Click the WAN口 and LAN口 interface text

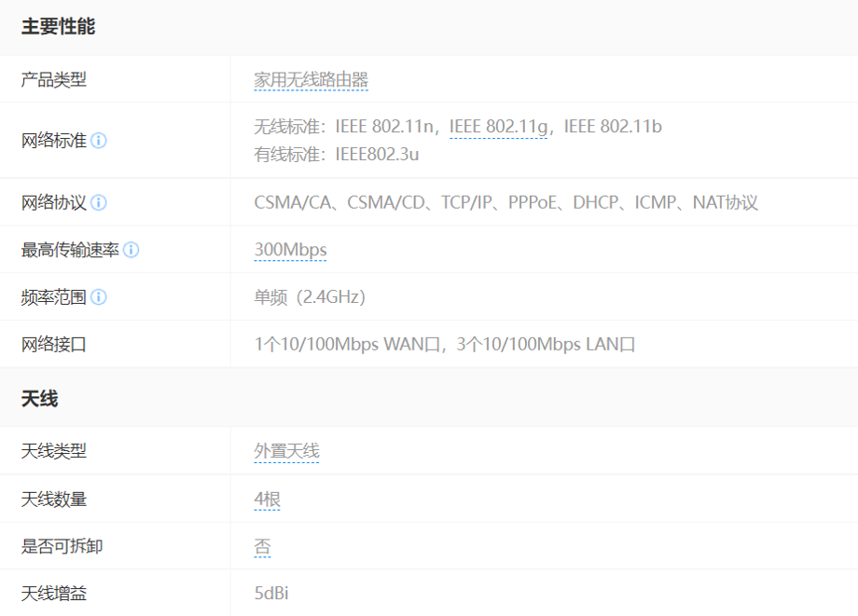(x=445, y=345)
